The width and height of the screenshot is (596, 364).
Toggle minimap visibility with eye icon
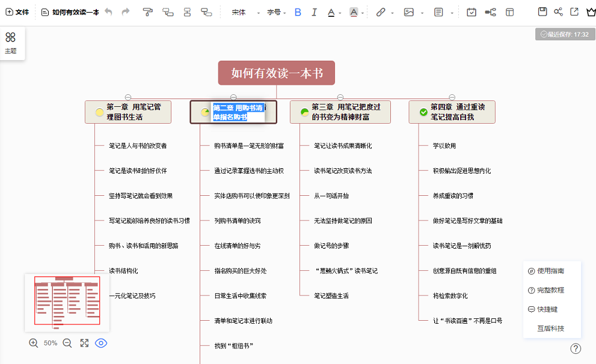101,343
